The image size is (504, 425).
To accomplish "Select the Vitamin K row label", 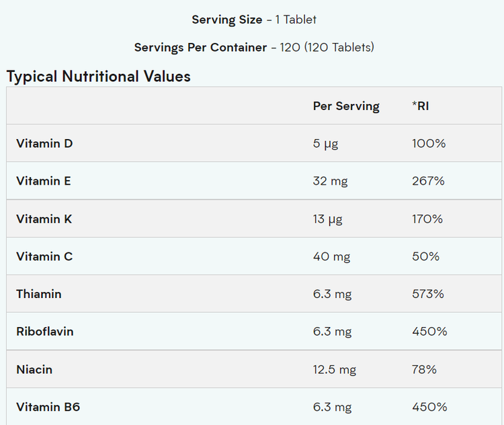I will pyautogui.click(x=44, y=219).
